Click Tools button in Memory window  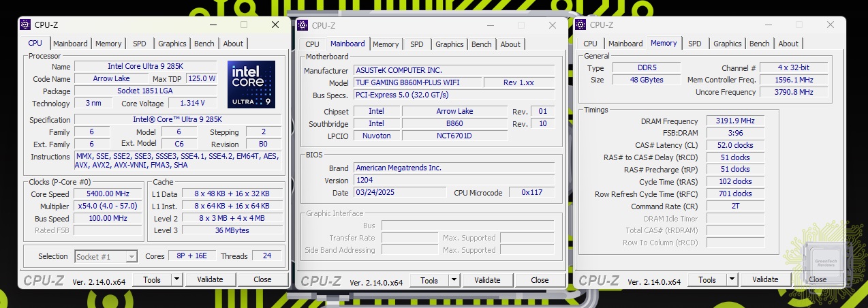(707, 279)
